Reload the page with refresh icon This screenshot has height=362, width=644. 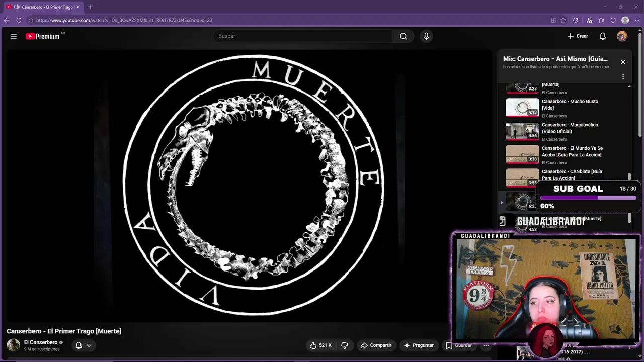[x=19, y=20]
